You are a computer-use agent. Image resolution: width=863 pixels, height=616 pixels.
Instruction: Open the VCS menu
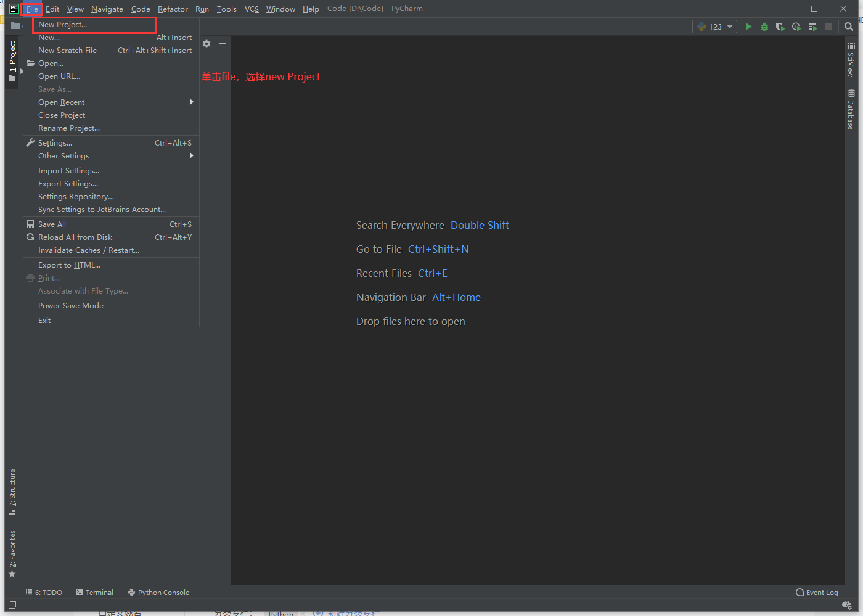click(x=252, y=9)
